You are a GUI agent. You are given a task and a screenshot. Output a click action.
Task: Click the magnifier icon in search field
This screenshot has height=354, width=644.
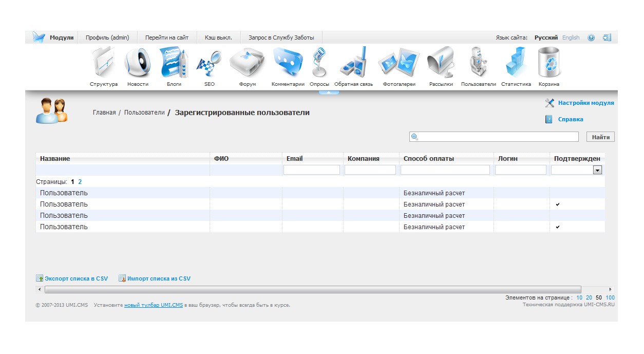pos(415,137)
